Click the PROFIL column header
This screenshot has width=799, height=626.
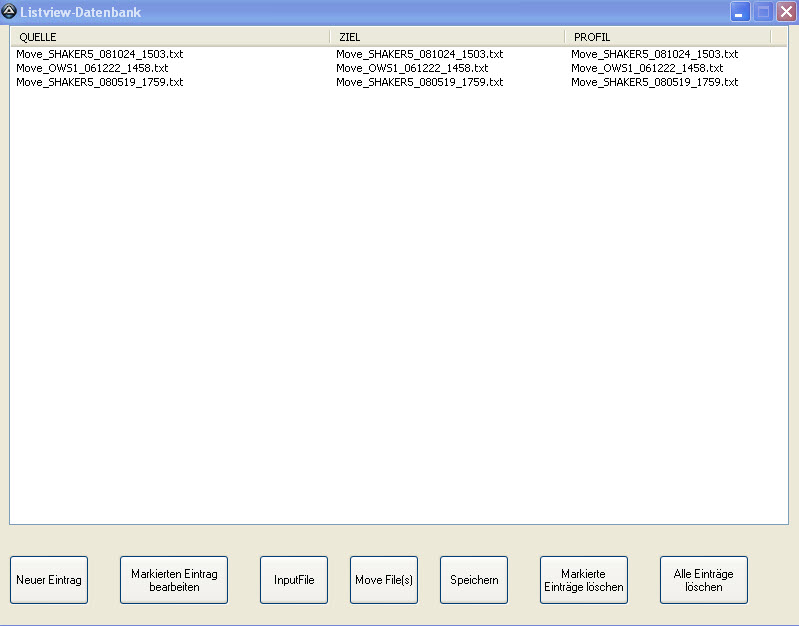click(x=667, y=37)
